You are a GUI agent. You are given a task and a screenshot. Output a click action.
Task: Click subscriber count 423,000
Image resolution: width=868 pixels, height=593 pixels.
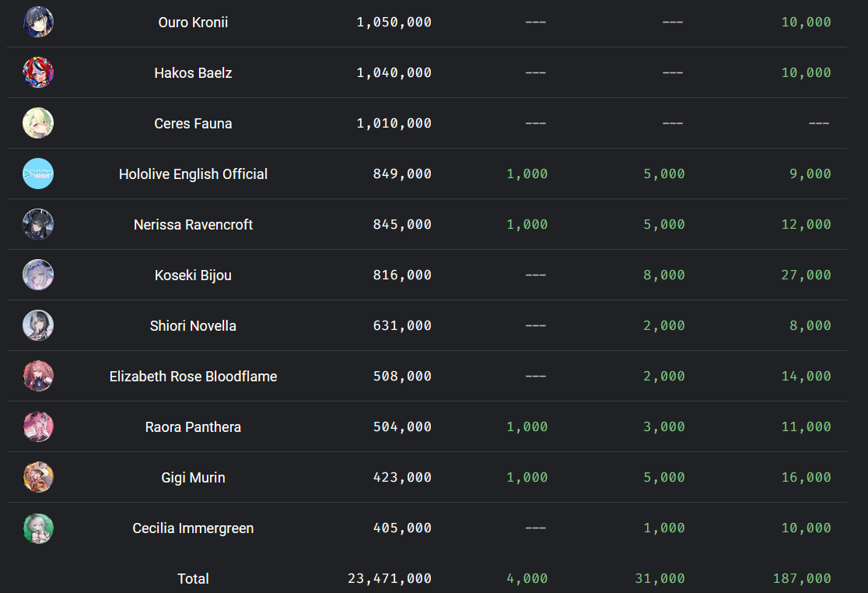(x=402, y=477)
